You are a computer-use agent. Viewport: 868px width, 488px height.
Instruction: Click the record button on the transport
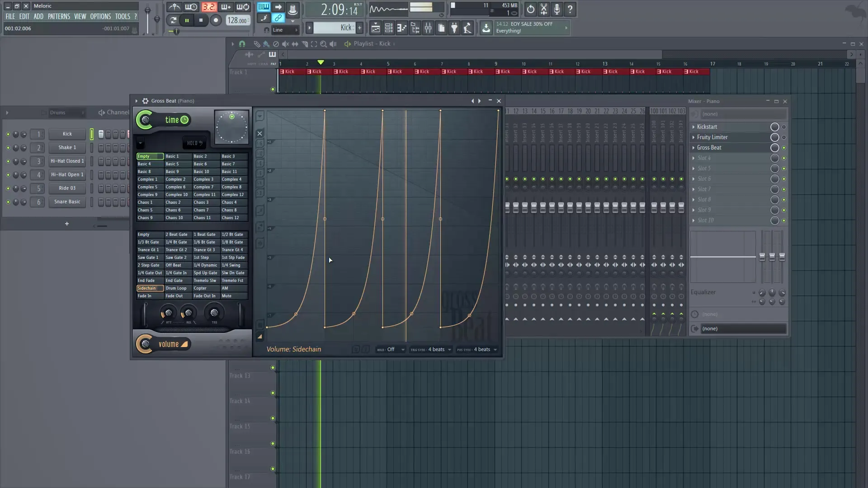pyautogui.click(x=216, y=20)
